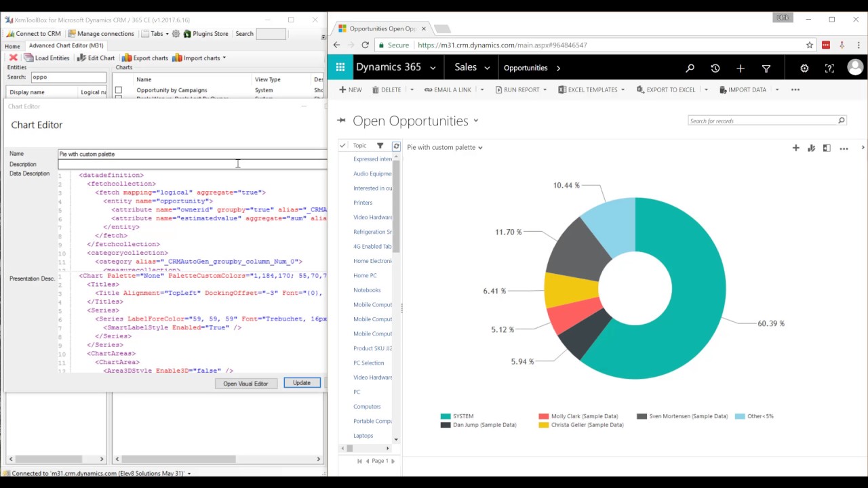Switch to the Home tab in XrmToolBox
868x488 pixels.
[12, 46]
